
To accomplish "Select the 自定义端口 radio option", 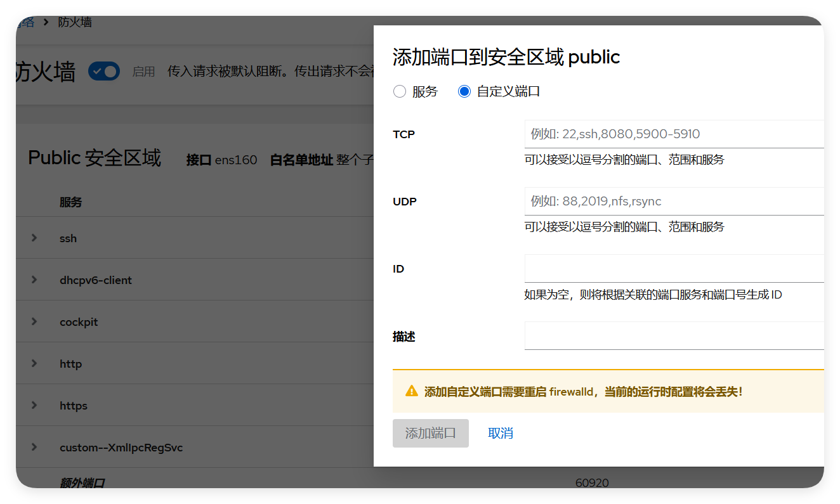I will [x=464, y=91].
